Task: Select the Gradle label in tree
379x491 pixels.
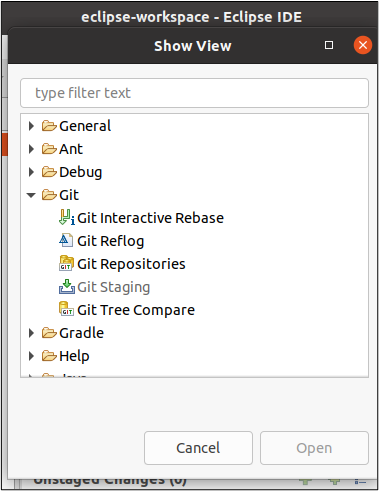Action: tap(81, 333)
